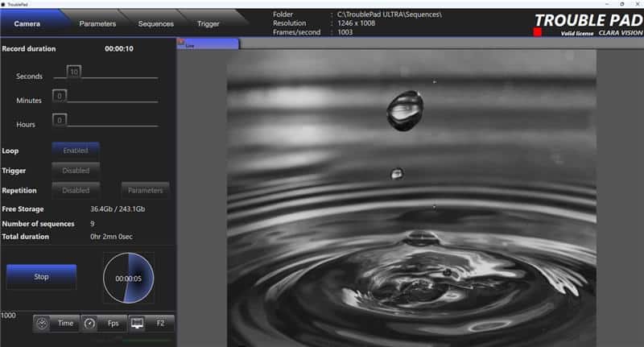
Task: Click the Seconds slider handle
Action: tap(74, 72)
